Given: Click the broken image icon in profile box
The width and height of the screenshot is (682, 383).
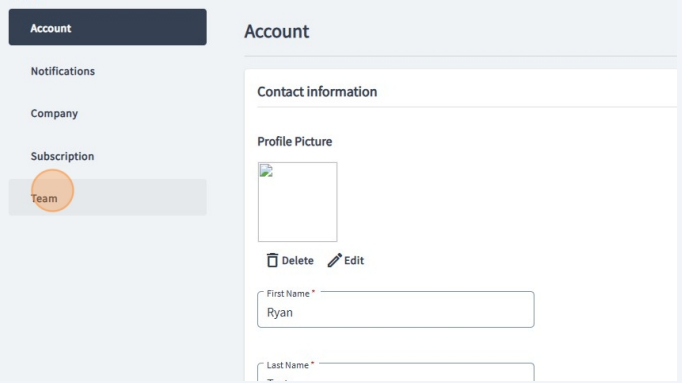Looking at the screenshot, I should coord(266,170).
